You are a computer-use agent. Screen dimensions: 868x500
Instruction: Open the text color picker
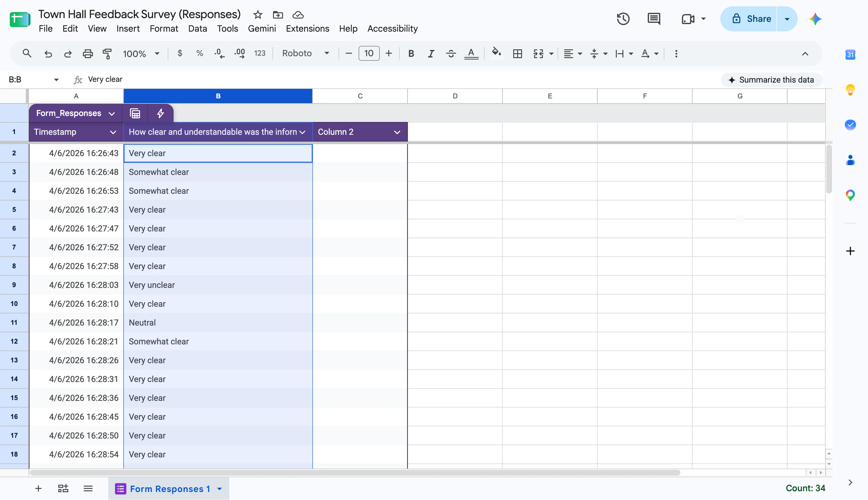pos(471,53)
